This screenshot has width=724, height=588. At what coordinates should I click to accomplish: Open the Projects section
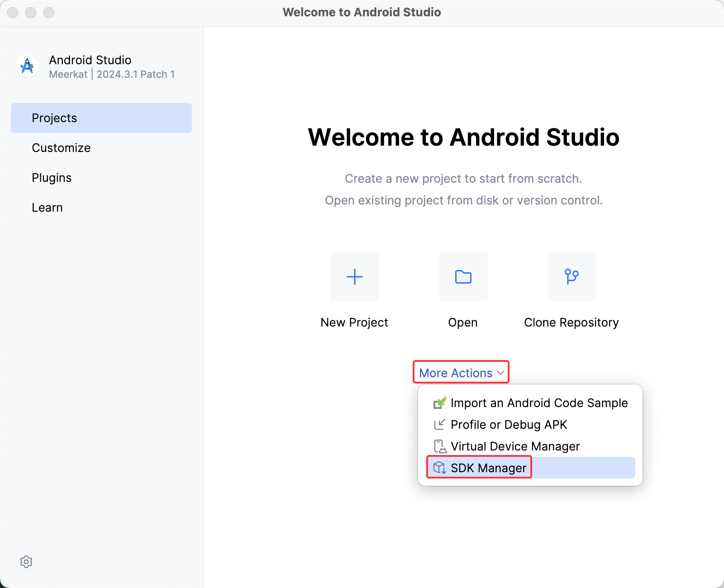pos(54,118)
